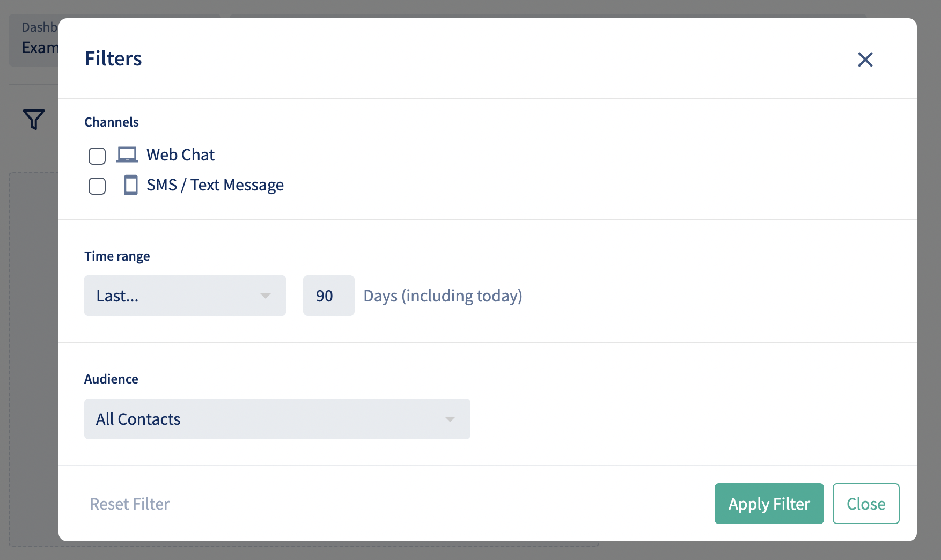This screenshot has width=941, height=560.
Task: Click the phone SMS icon
Action: [131, 185]
